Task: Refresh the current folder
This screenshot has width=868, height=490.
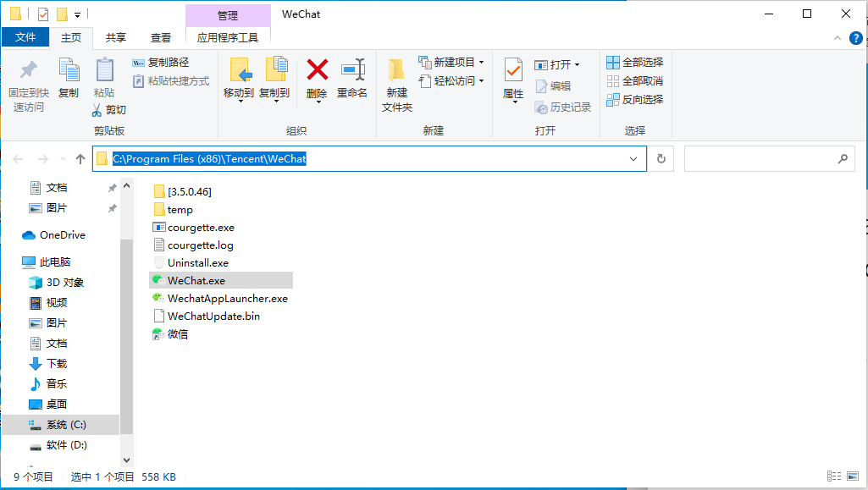Action: pyautogui.click(x=661, y=159)
